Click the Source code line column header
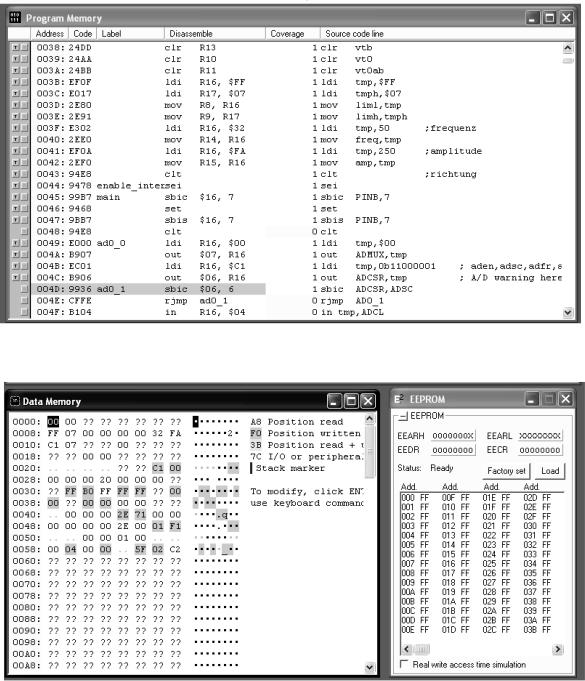 click(447, 33)
